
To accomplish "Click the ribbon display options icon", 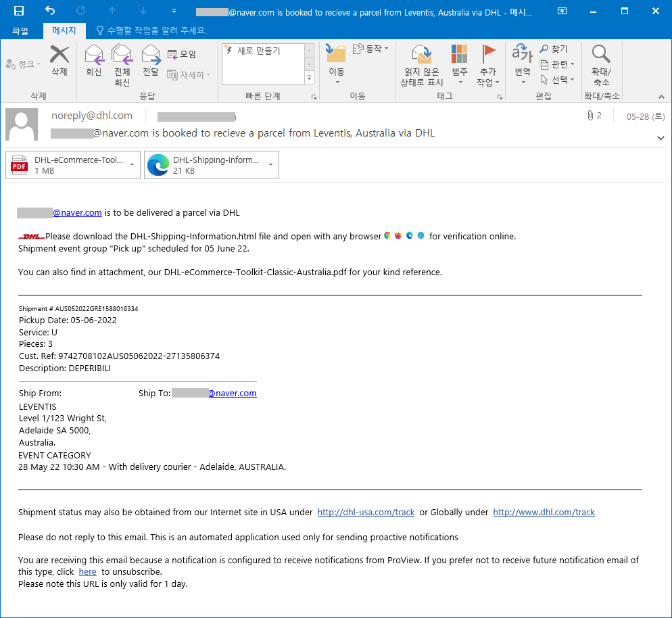I will [x=562, y=11].
